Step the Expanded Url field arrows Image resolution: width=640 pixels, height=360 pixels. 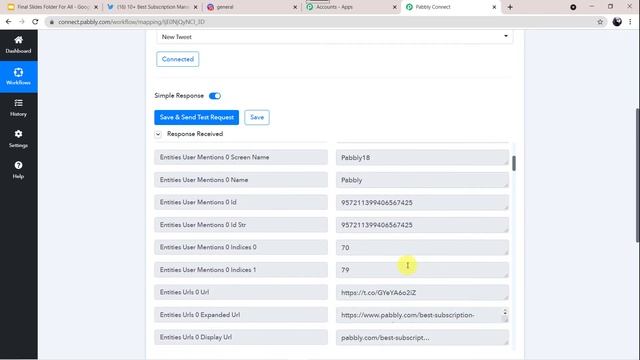click(x=505, y=312)
